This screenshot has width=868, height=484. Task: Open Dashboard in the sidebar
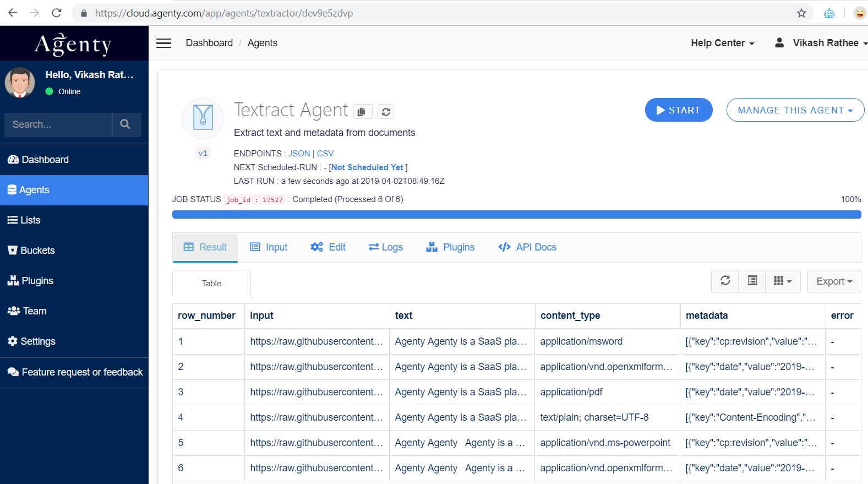click(x=74, y=160)
